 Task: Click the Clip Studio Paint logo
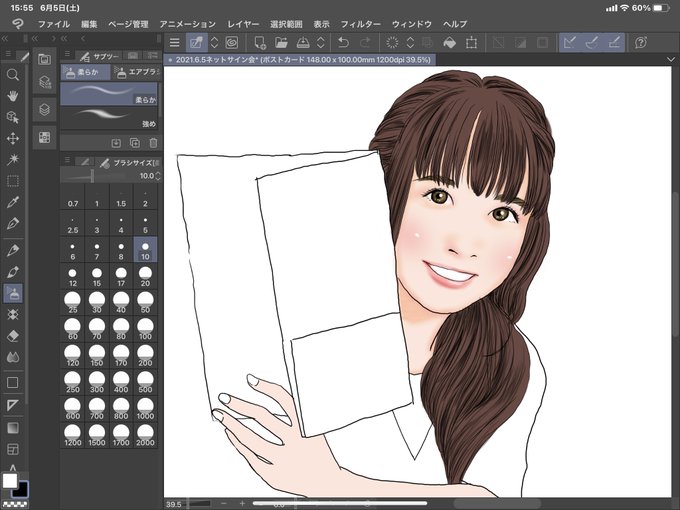[17, 24]
